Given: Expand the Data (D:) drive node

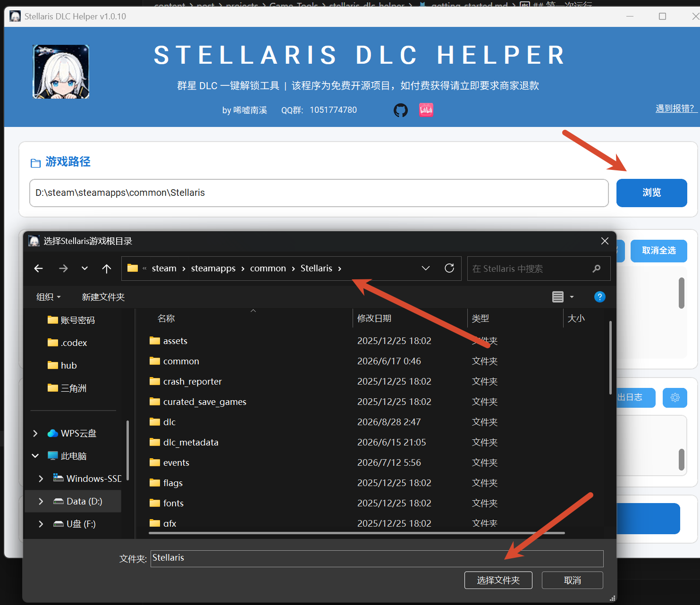Looking at the screenshot, I should tap(41, 501).
